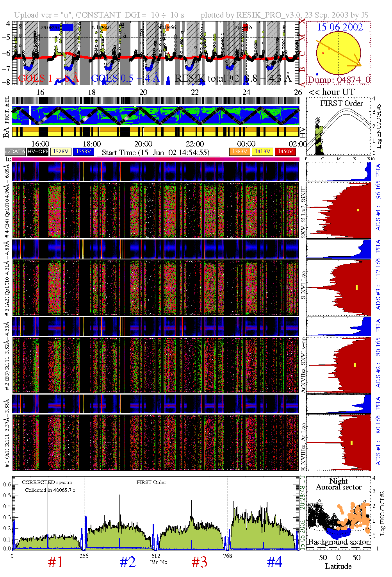Pick the blue 1358V voltage swatch
The image size is (392, 577).
coord(84,152)
